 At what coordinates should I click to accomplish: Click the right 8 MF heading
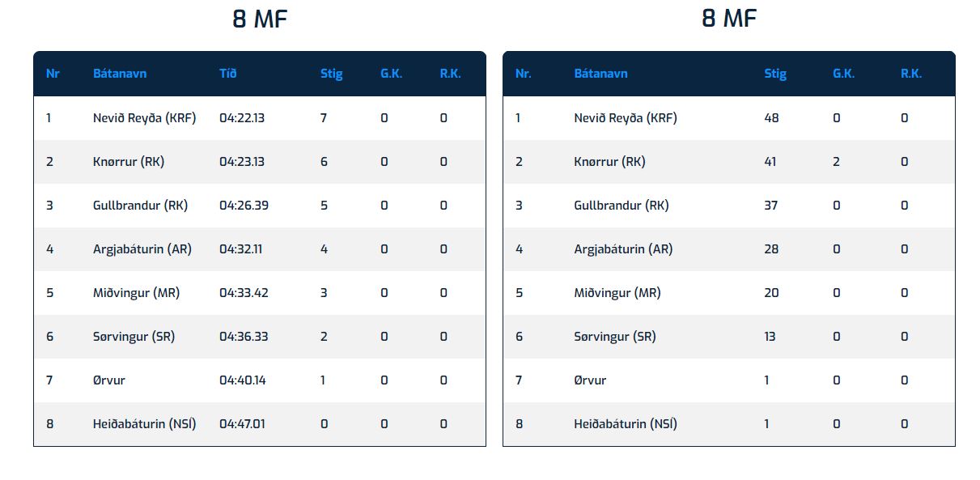tap(728, 19)
